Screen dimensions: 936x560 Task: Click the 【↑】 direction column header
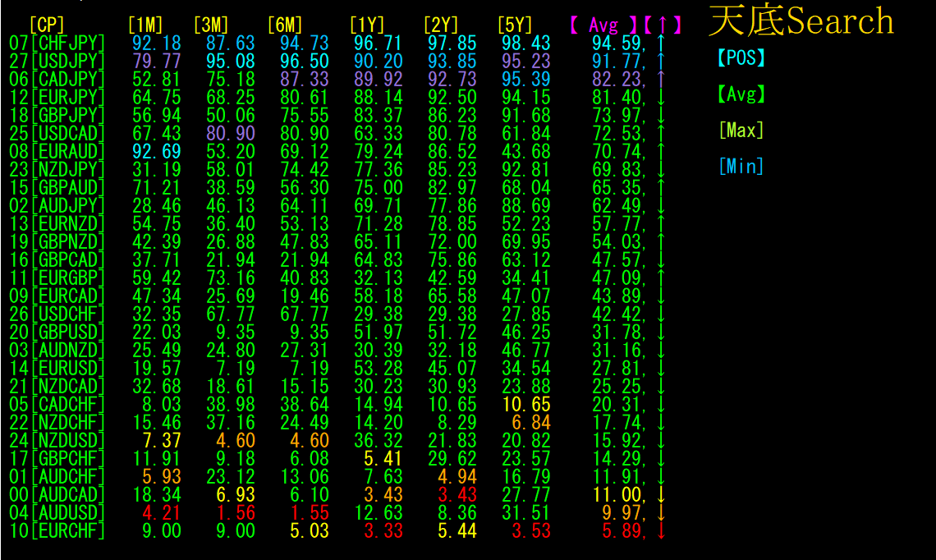coord(663,25)
